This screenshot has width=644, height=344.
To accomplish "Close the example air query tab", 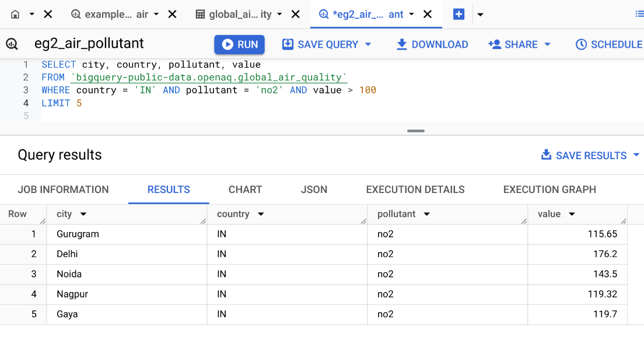I will 172,14.
